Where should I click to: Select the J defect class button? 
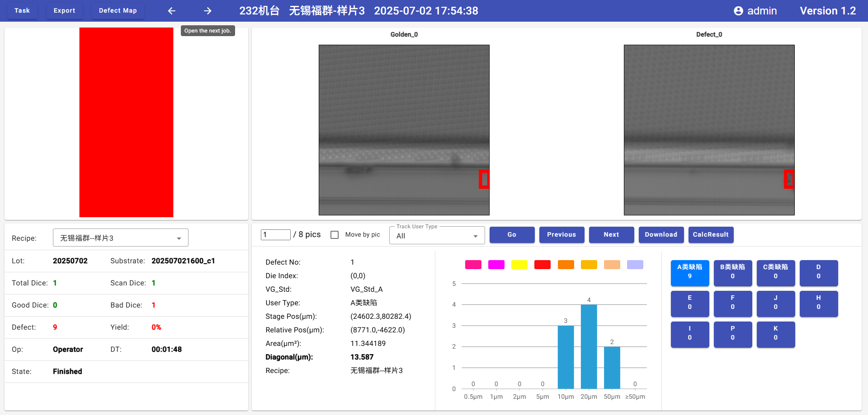(776, 303)
